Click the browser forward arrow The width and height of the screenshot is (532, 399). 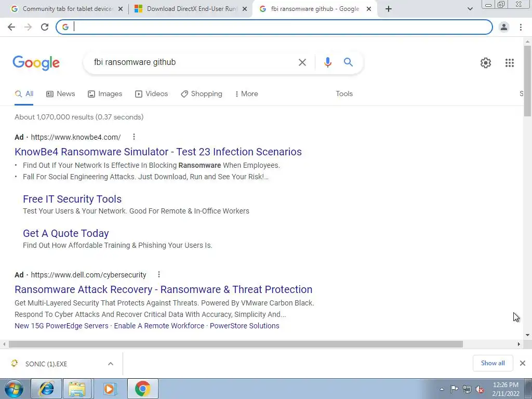28,27
